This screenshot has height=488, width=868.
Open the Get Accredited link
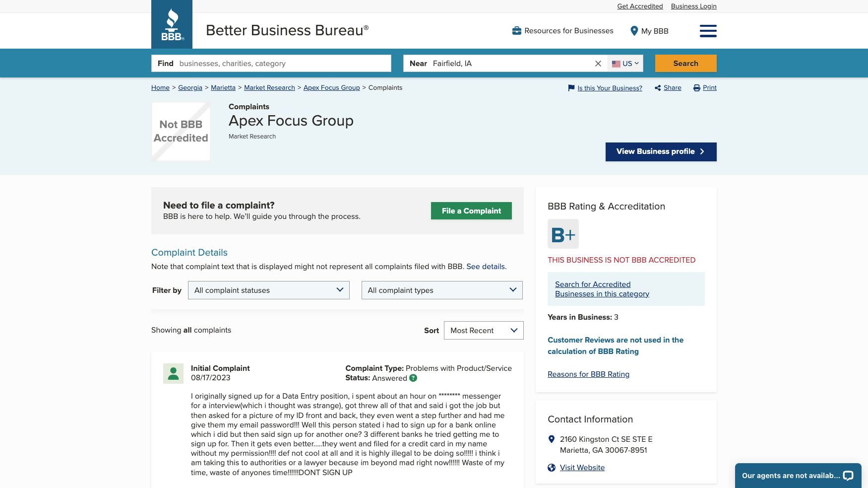[x=640, y=6]
